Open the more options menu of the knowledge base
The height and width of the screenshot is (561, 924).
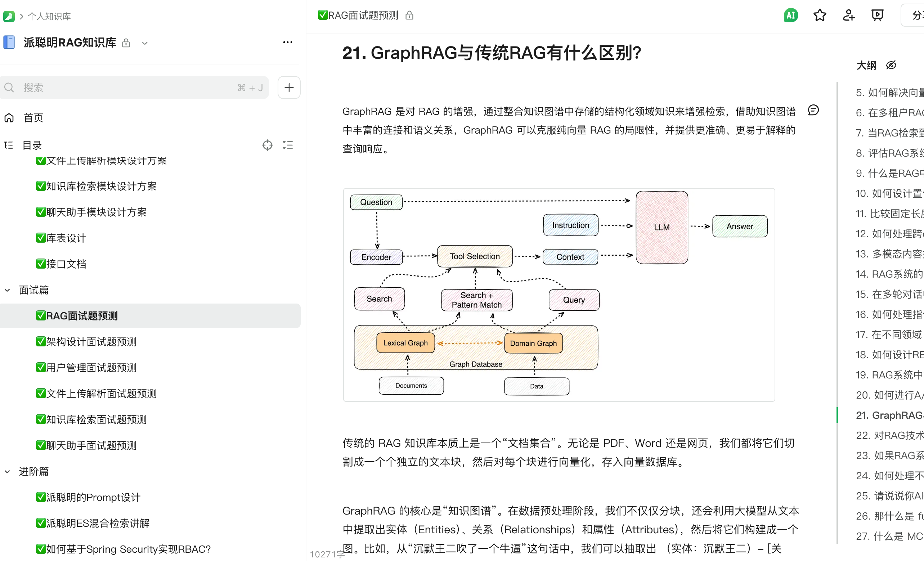coord(287,42)
